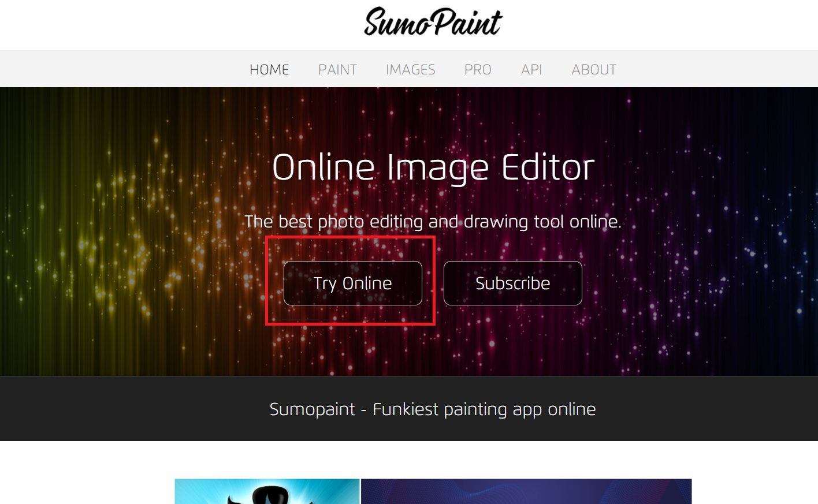
Task: Click the SumoPaint script logo
Action: click(433, 22)
